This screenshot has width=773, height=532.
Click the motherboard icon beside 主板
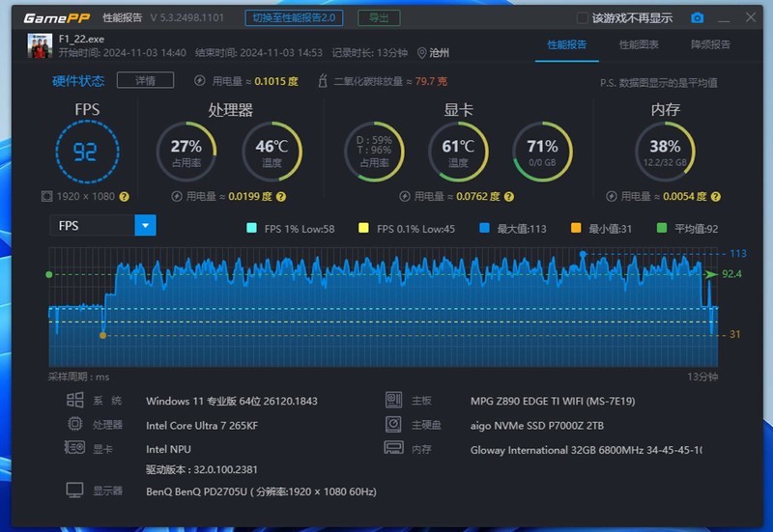point(393,400)
